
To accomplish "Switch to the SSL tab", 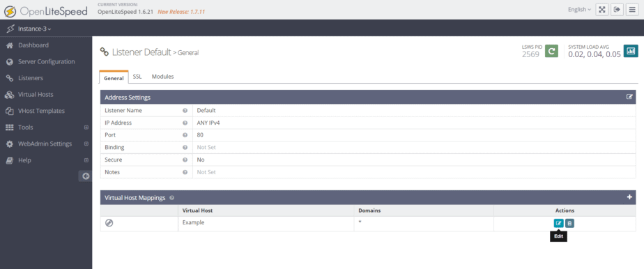I will pyautogui.click(x=137, y=77).
